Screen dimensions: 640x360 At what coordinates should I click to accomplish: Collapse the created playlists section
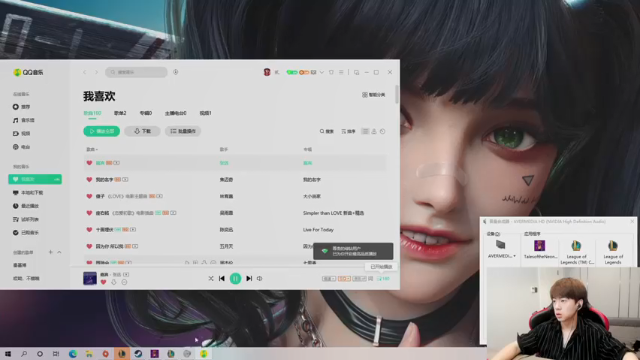click(x=59, y=252)
